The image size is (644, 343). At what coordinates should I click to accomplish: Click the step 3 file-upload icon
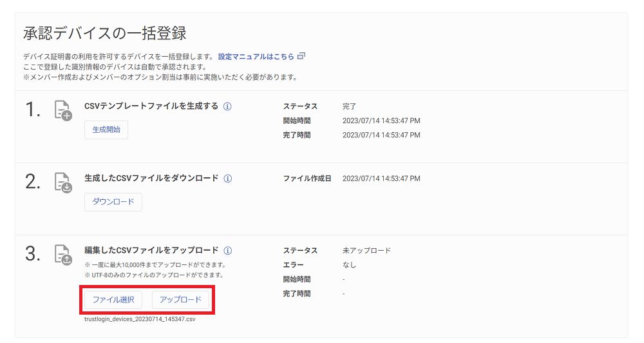click(63, 255)
